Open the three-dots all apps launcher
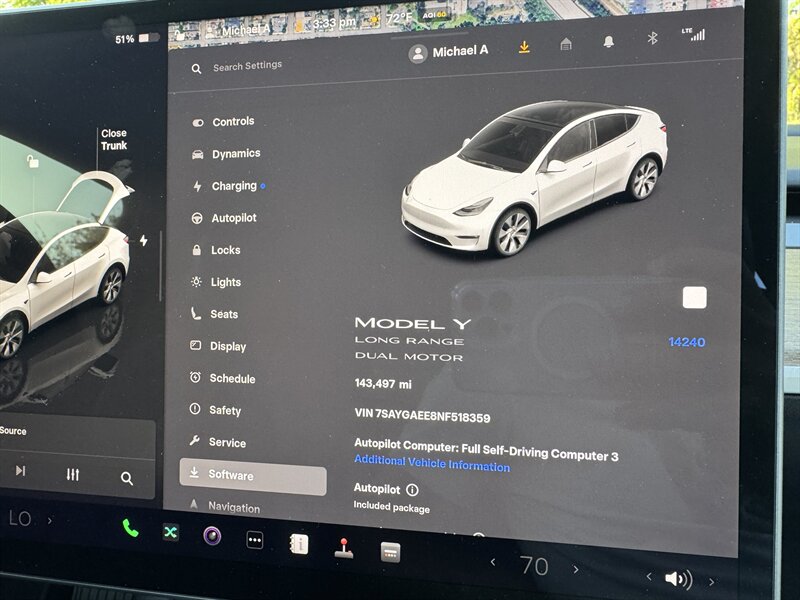 pos(255,540)
